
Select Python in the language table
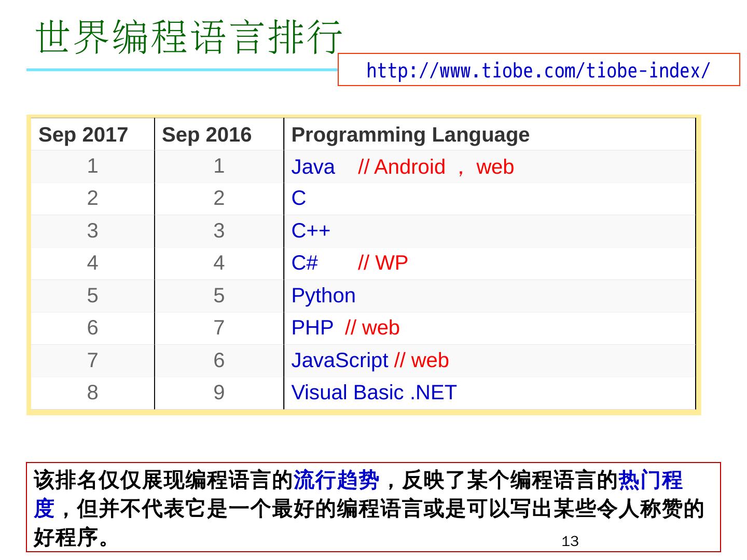point(323,296)
